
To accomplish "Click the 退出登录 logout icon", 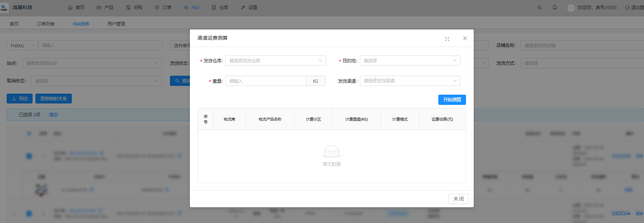I will (627, 7).
